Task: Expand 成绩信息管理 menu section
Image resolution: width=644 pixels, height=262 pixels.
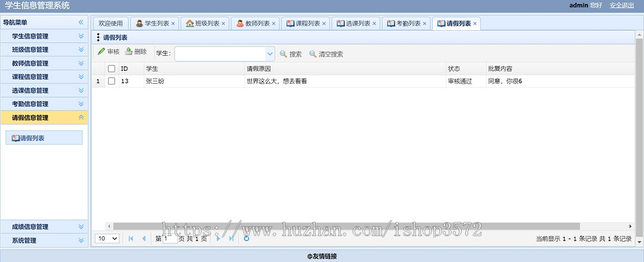Action: [81, 227]
